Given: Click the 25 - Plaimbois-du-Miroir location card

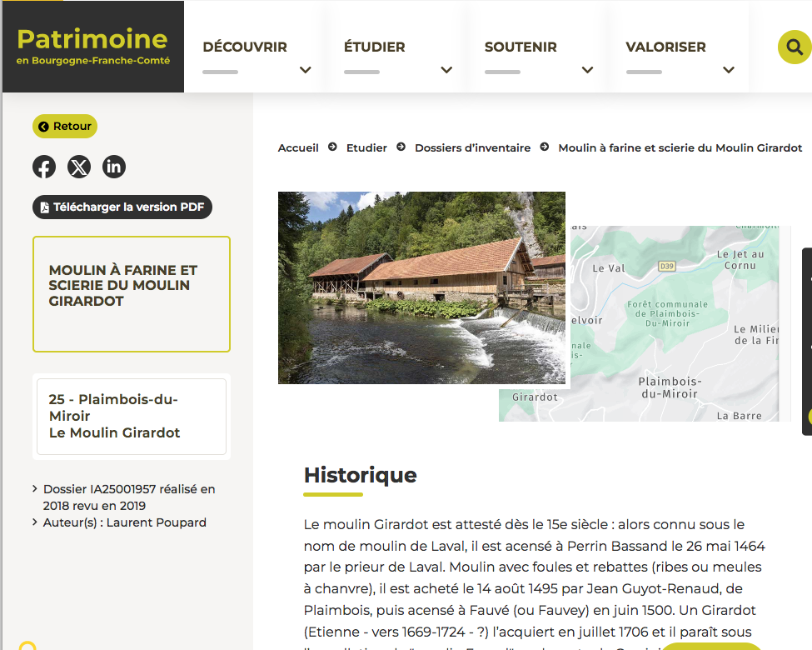Looking at the screenshot, I should 132,416.
